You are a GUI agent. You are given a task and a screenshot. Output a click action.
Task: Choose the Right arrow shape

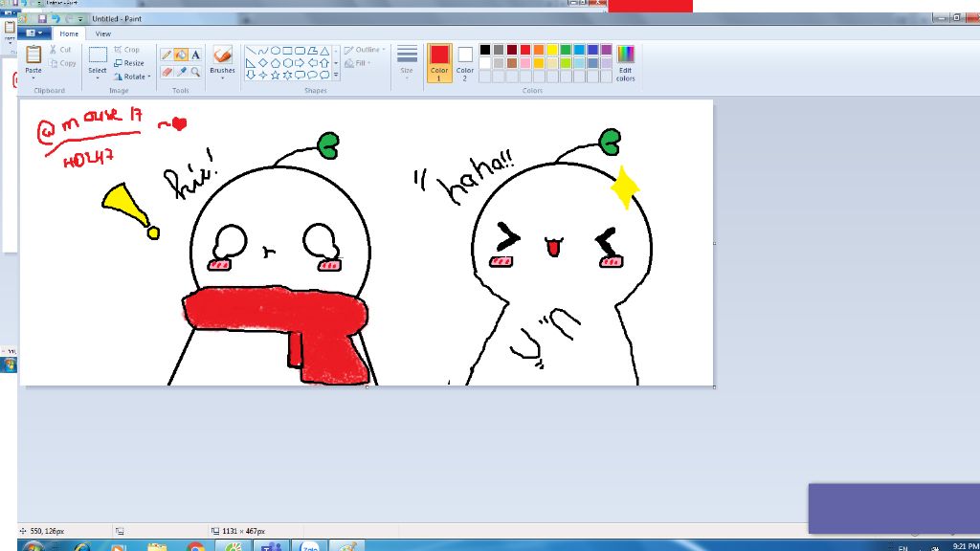point(300,63)
